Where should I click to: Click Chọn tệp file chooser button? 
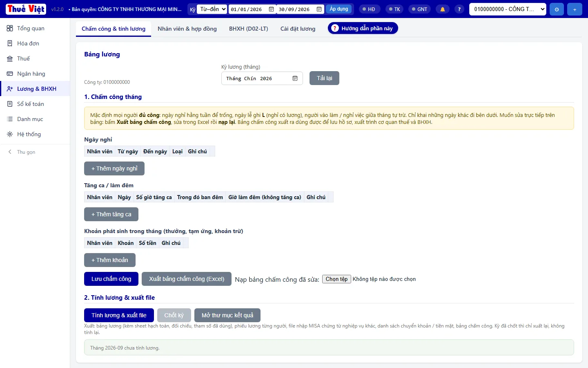336,279
